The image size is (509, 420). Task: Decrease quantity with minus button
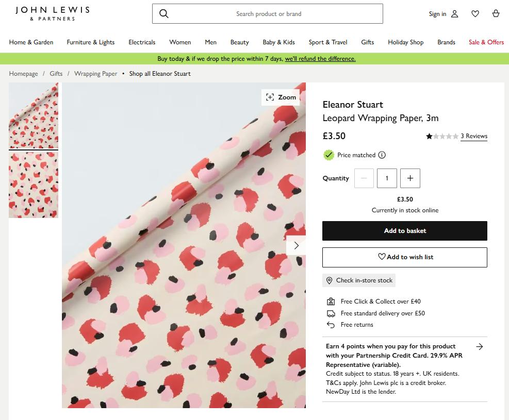tap(364, 178)
